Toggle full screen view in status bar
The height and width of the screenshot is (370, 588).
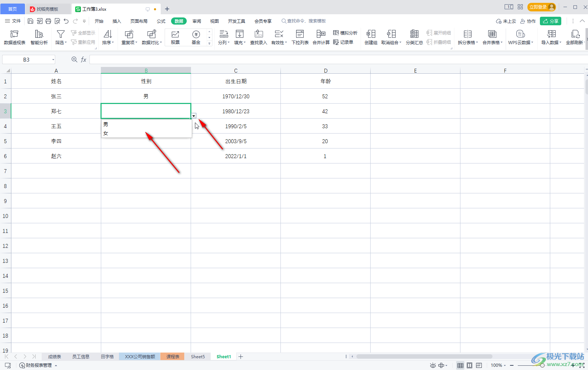(x=582, y=365)
